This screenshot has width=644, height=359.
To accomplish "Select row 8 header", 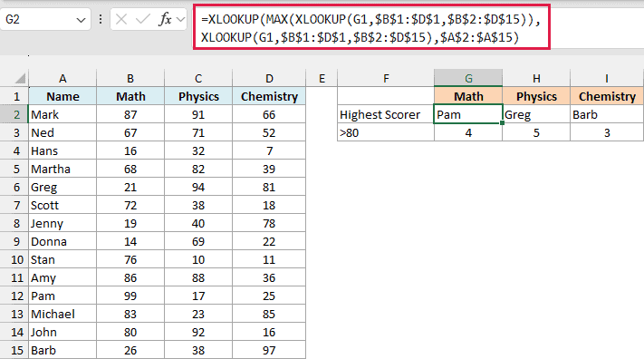I will tap(14, 223).
